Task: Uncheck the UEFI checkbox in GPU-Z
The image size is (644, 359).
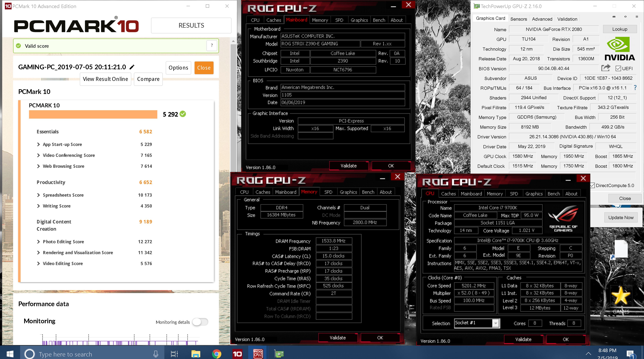Action: (618, 68)
